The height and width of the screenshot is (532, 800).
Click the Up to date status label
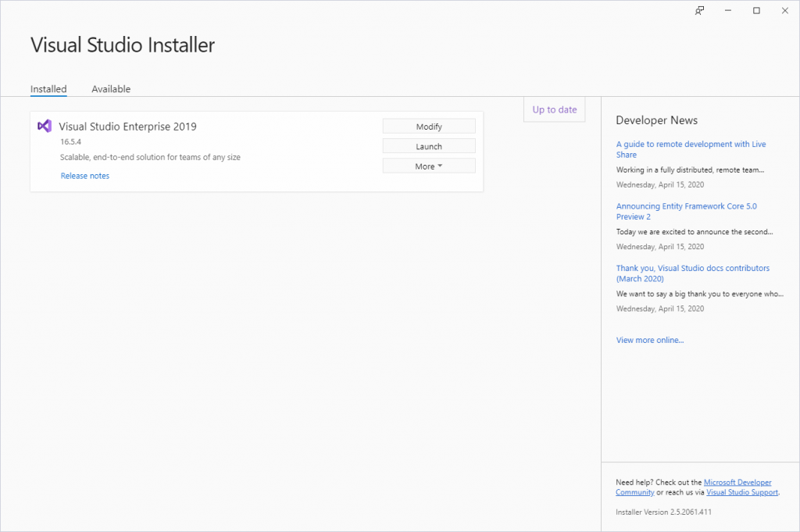[x=555, y=109]
